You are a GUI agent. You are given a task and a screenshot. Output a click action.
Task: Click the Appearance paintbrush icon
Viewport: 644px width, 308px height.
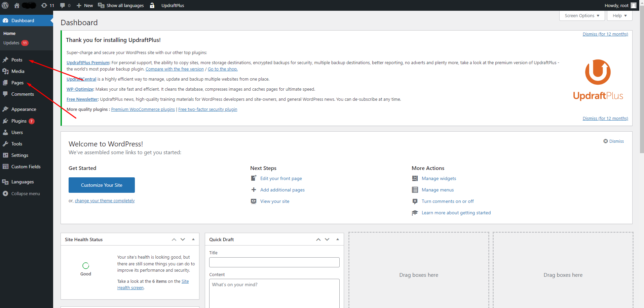point(5,109)
